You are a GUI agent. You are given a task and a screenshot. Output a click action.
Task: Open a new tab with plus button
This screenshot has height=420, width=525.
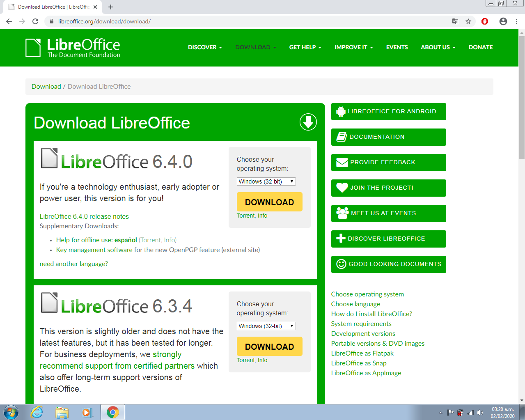pyautogui.click(x=111, y=7)
